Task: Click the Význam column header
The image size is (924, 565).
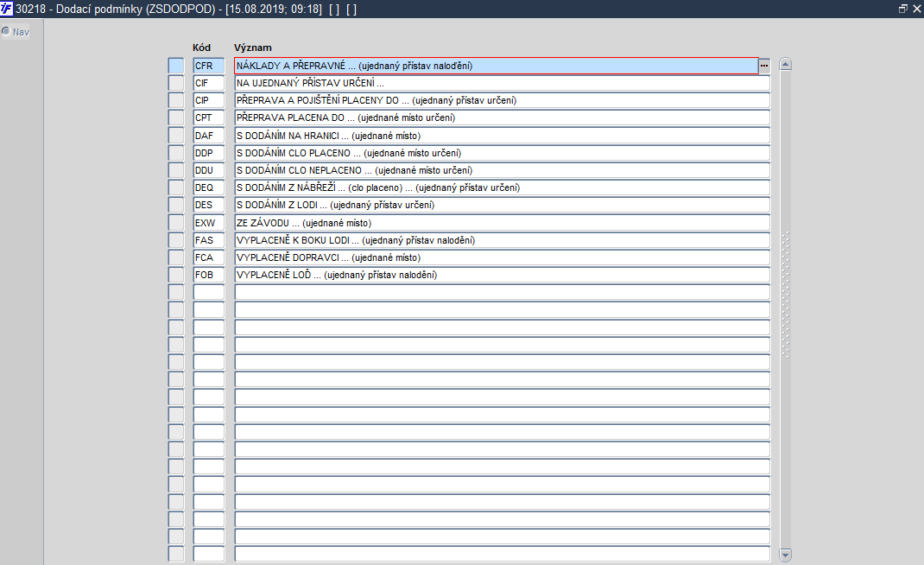Action: (253, 48)
